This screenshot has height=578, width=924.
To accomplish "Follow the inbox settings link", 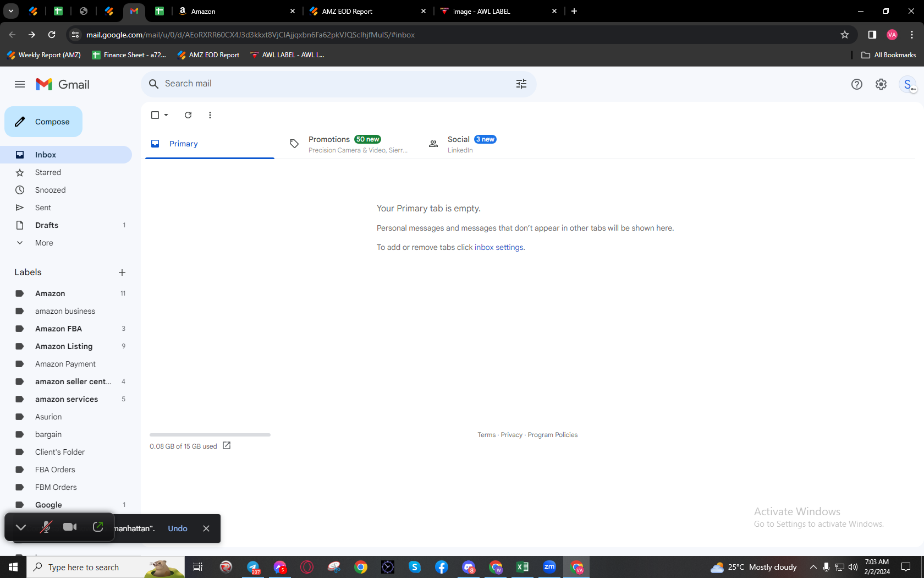I will pos(499,247).
